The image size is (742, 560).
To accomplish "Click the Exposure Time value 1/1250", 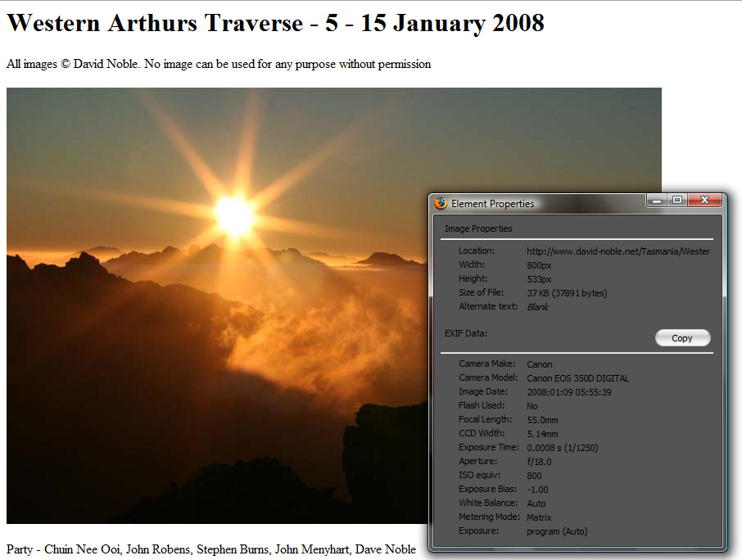I will [563, 448].
